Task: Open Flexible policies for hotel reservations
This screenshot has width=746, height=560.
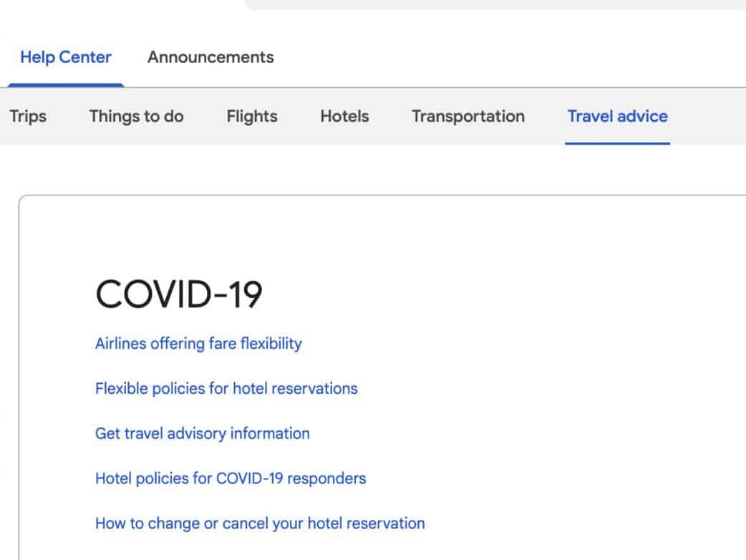Action: click(226, 389)
